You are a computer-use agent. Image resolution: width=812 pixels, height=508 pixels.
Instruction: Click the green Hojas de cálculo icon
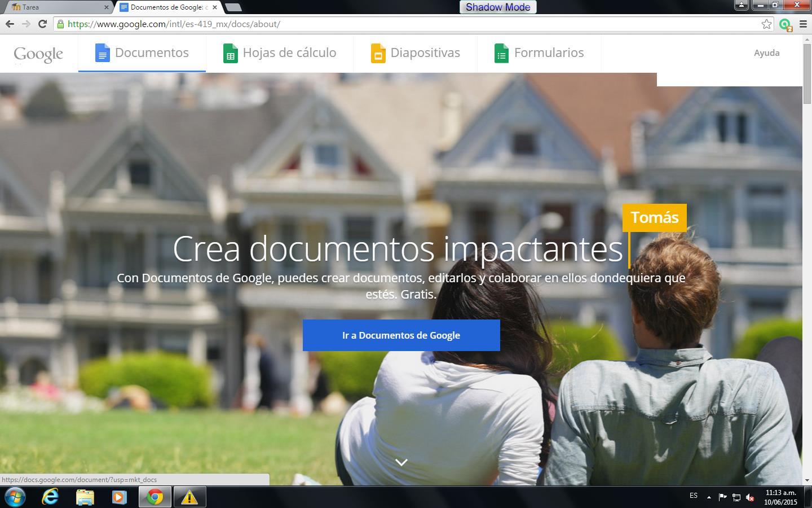230,53
